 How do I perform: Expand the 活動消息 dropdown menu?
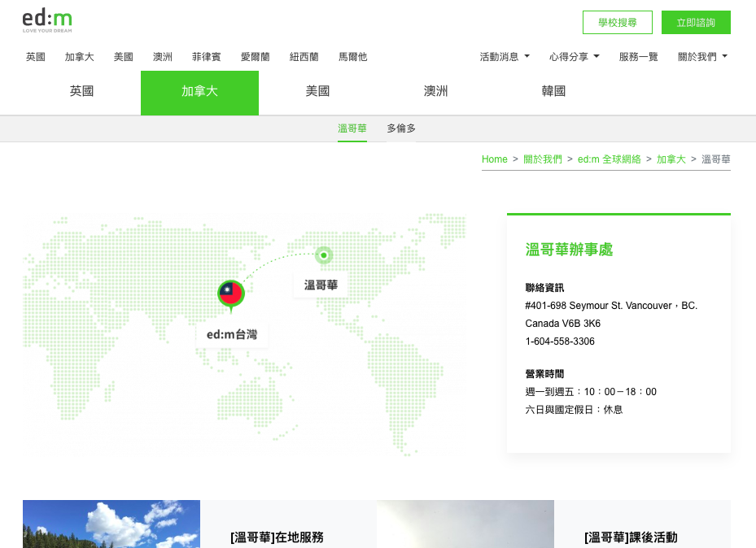coord(505,57)
